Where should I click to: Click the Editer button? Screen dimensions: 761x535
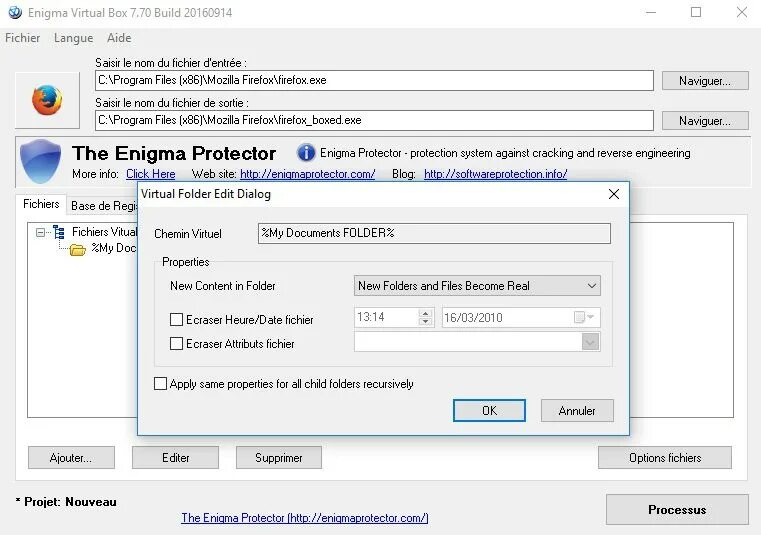tap(175, 458)
